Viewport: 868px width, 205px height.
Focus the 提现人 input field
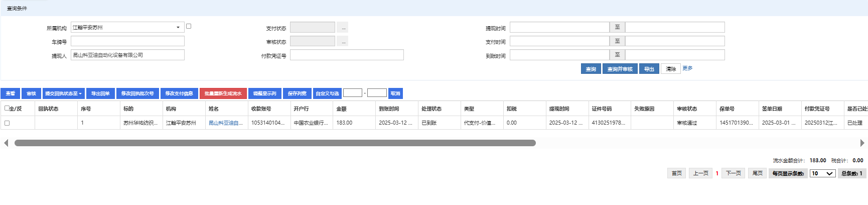coord(127,55)
